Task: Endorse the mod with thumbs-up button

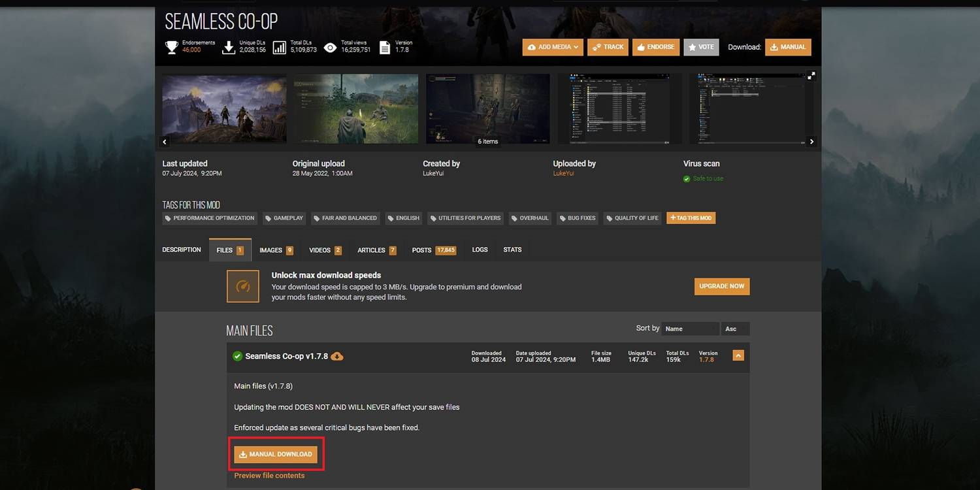Action: [655, 47]
